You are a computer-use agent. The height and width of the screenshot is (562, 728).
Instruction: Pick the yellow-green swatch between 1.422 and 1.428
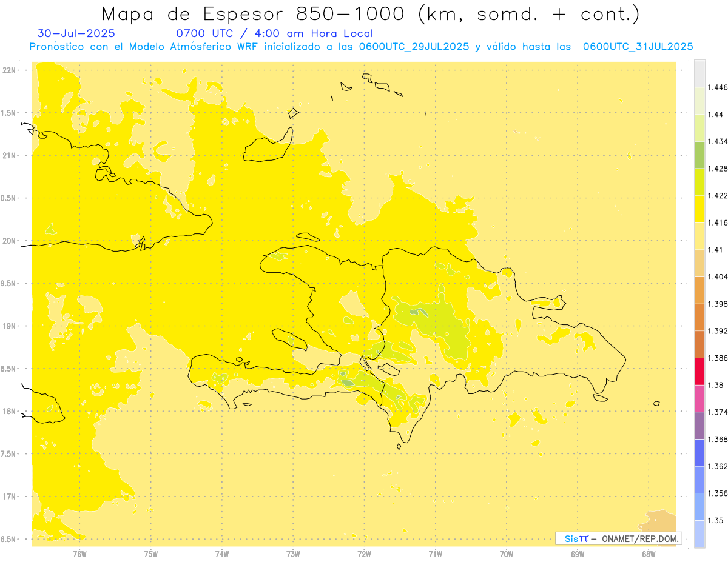click(699, 182)
